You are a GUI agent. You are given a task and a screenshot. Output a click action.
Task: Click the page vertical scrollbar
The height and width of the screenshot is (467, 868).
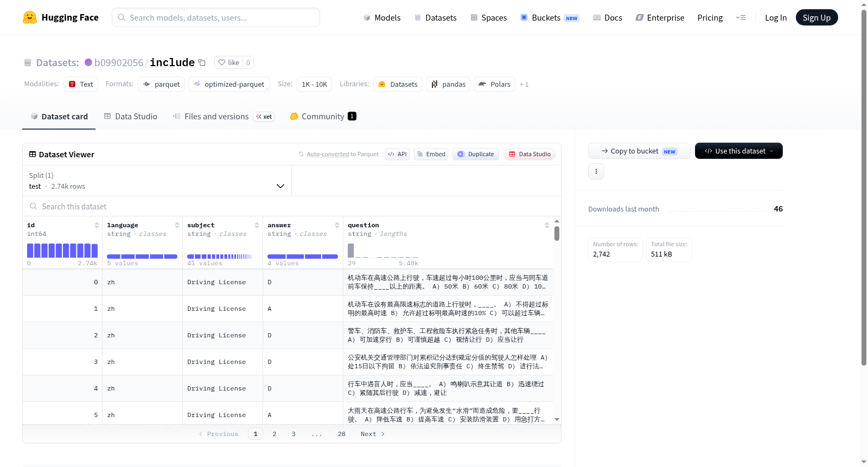click(864, 187)
